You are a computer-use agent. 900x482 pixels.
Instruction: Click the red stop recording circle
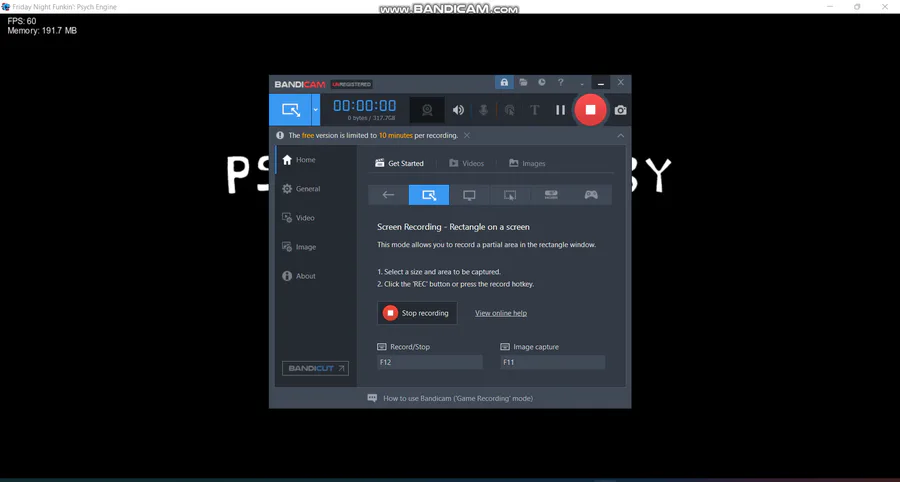(590, 110)
